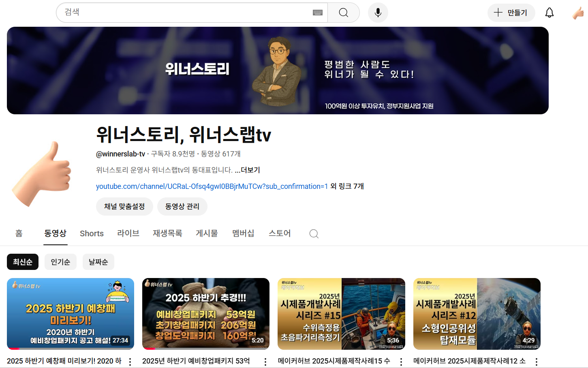This screenshot has height=368, width=588.
Task: Open 동영상 관리 video manager
Action: point(182,207)
